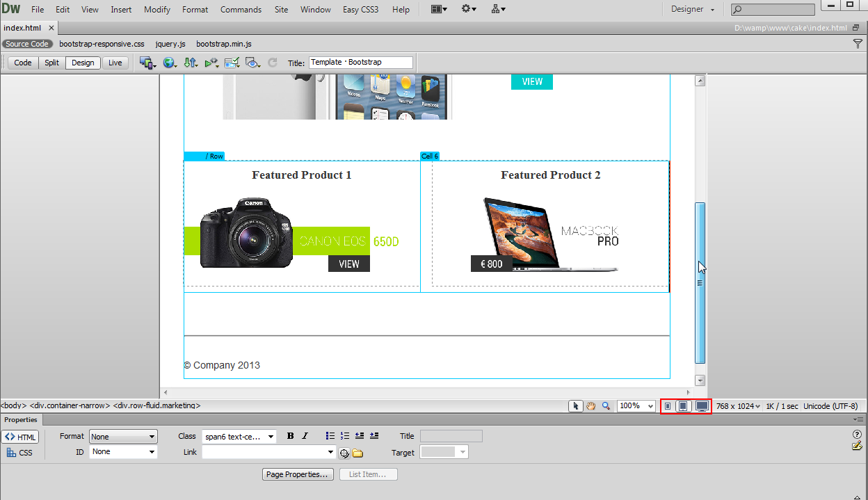
Task: Click the Quick Tag Editor pencil icon
Action: (857, 446)
